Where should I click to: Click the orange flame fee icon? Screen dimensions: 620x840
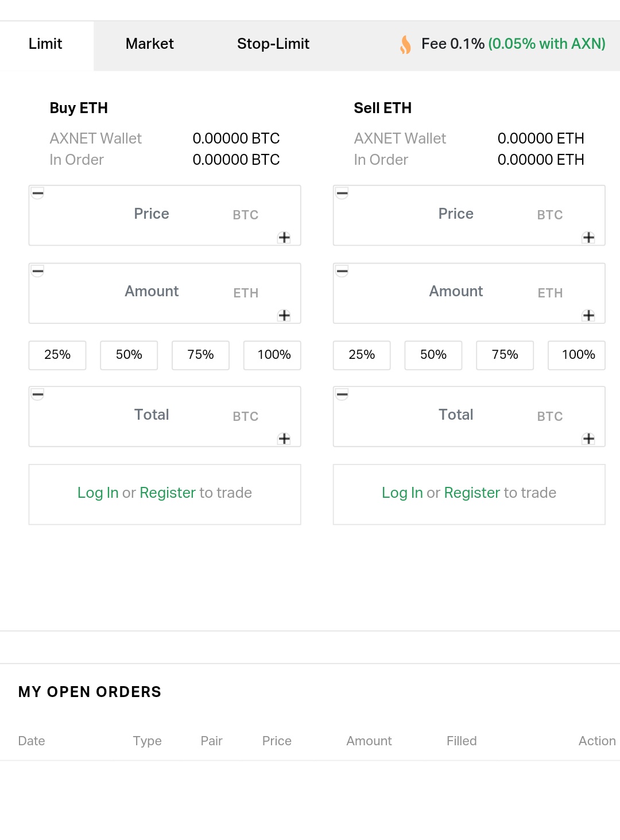point(406,44)
